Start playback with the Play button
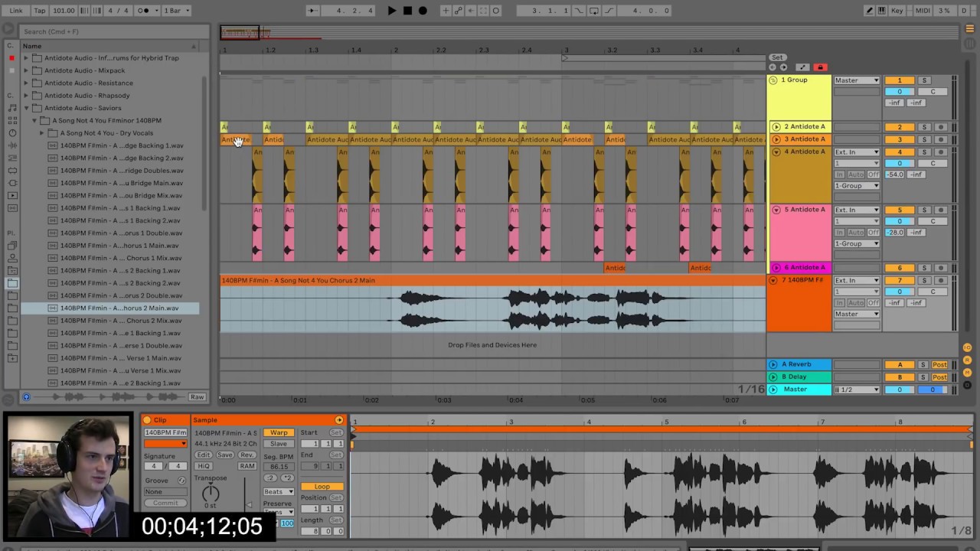This screenshot has width=980, height=551. click(x=392, y=11)
